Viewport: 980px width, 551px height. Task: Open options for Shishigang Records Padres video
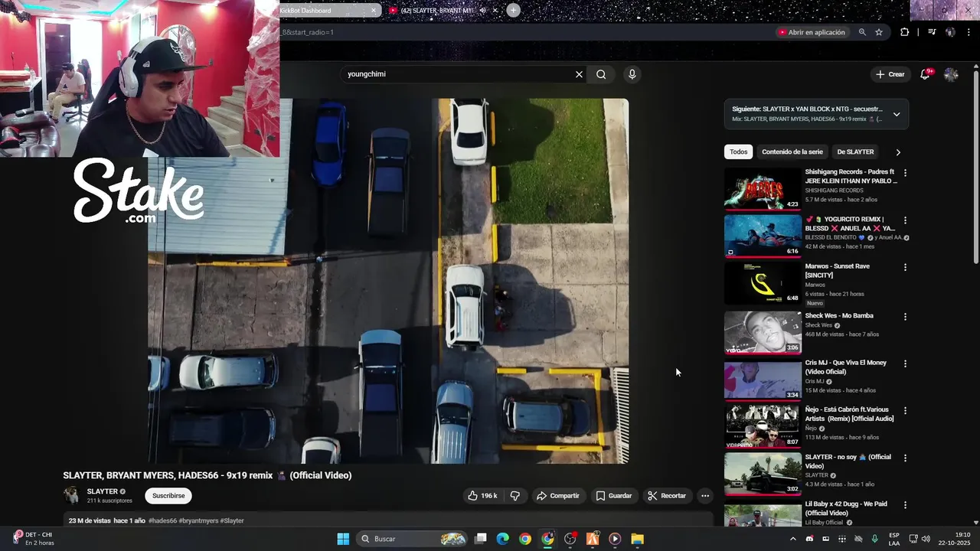click(x=905, y=173)
